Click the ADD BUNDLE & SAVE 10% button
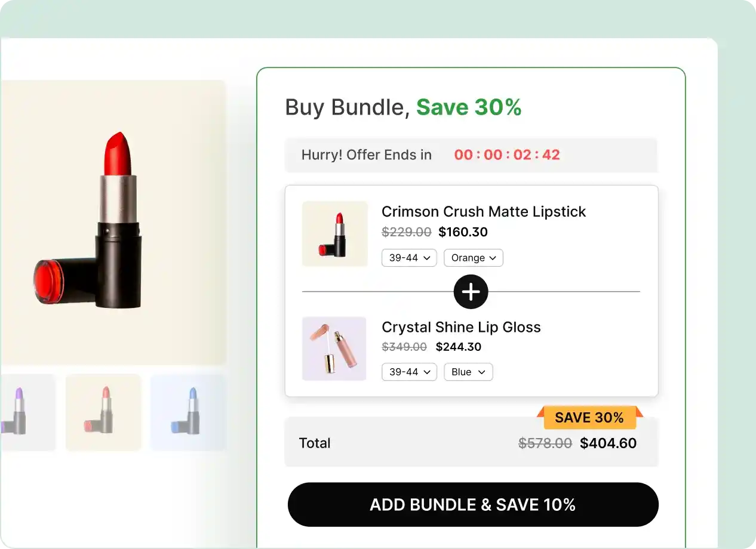This screenshot has height=549, width=756. [x=472, y=504]
